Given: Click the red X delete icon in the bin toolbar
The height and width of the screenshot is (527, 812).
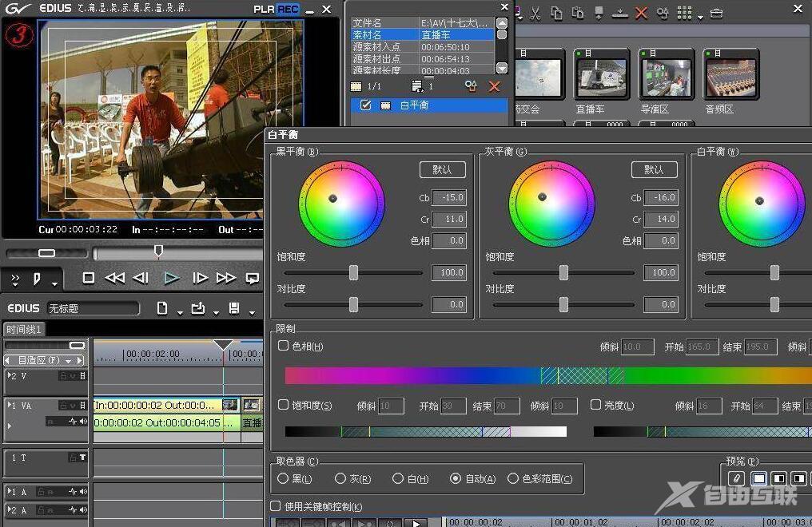Looking at the screenshot, I should [641, 13].
